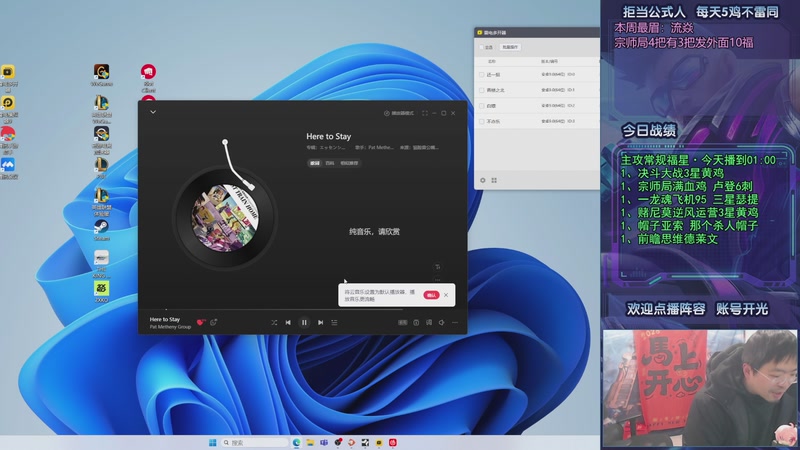Screen dimensions: 800x450
Task: Open Microsoft Edge from the taskbar
Action: 296,442
